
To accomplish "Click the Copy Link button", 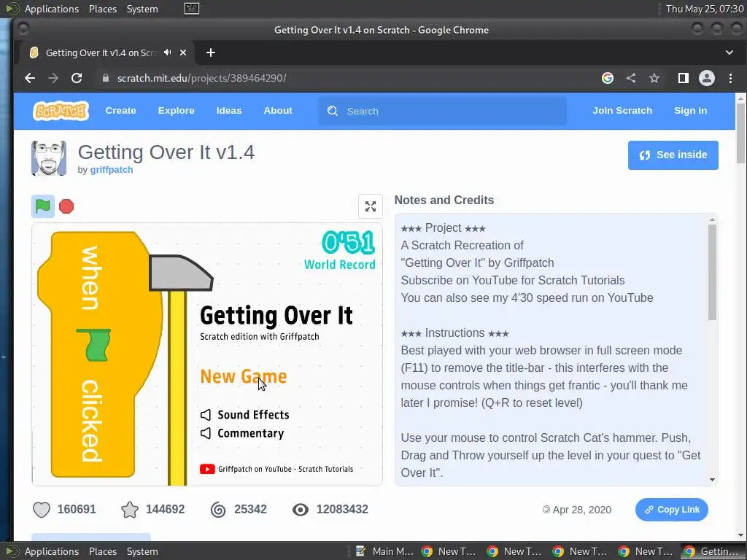I will coord(672,510).
